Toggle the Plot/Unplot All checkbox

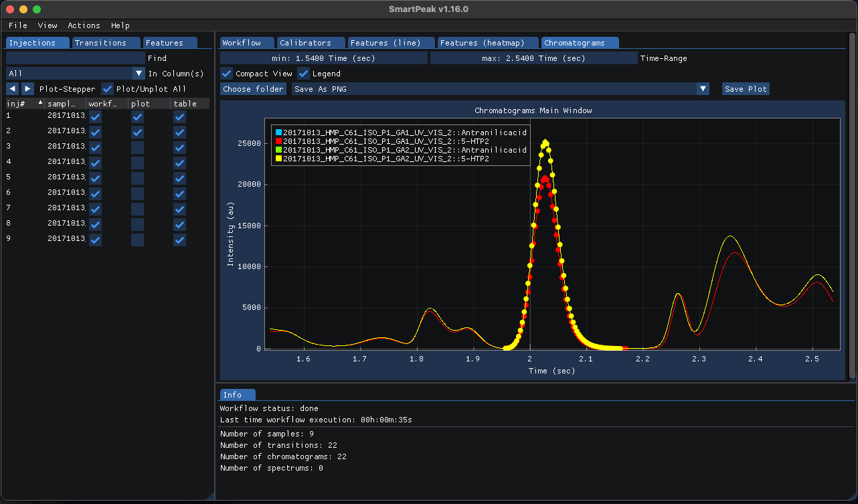click(x=108, y=89)
